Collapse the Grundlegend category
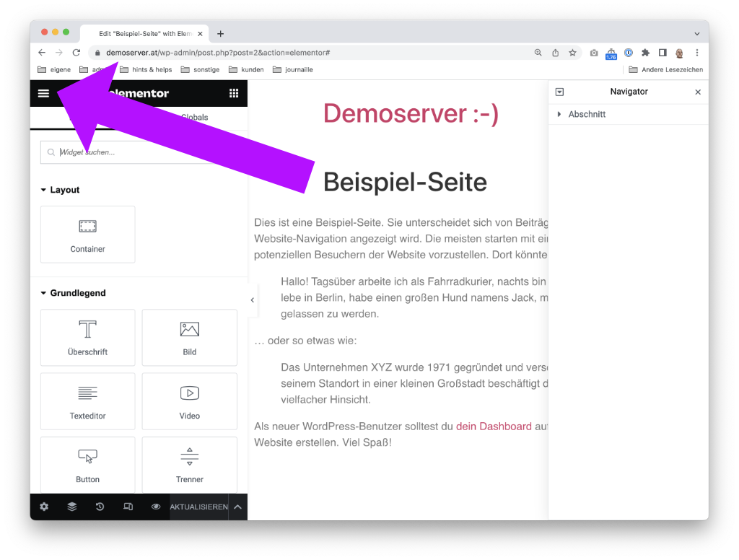The height and width of the screenshot is (560, 739). [73, 293]
